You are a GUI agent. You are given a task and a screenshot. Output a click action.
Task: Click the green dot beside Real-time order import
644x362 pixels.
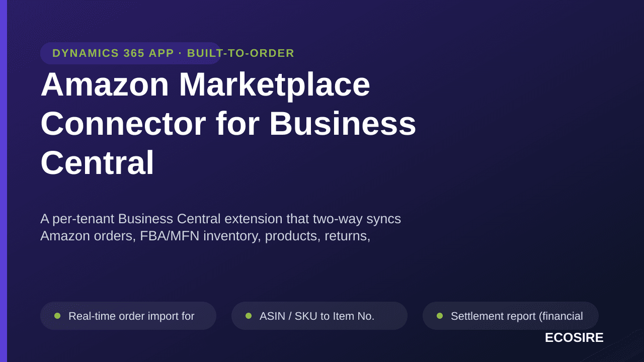(x=57, y=316)
